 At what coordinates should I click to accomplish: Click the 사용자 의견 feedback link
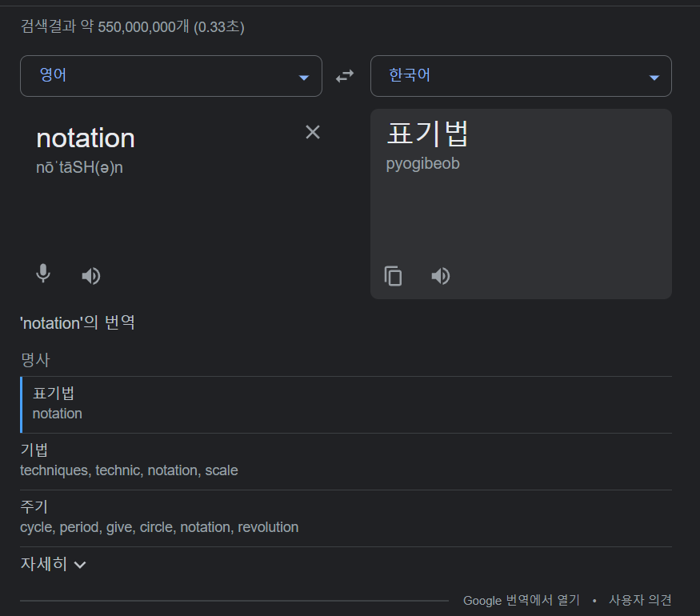(640, 600)
